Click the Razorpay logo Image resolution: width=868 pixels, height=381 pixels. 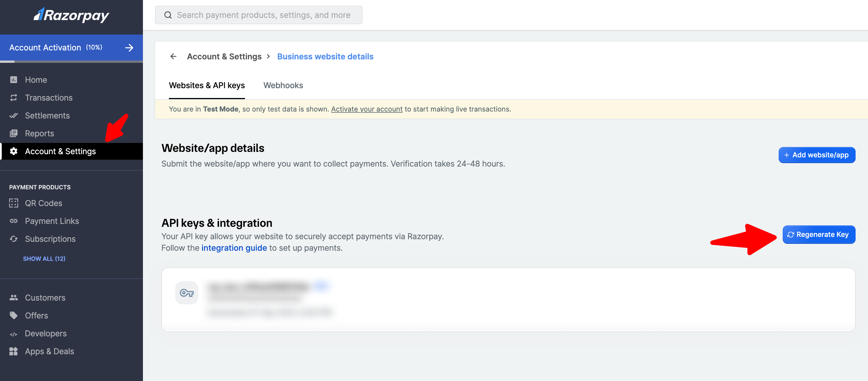(x=71, y=16)
